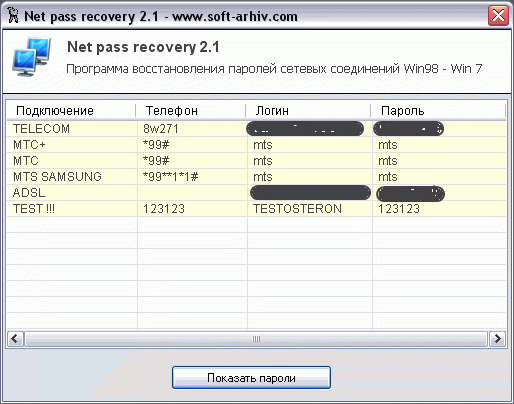Image resolution: width=514 pixels, height=404 pixels.
Task: Close the Net pass recovery window
Action: pyautogui.click(x=498, y=15)
